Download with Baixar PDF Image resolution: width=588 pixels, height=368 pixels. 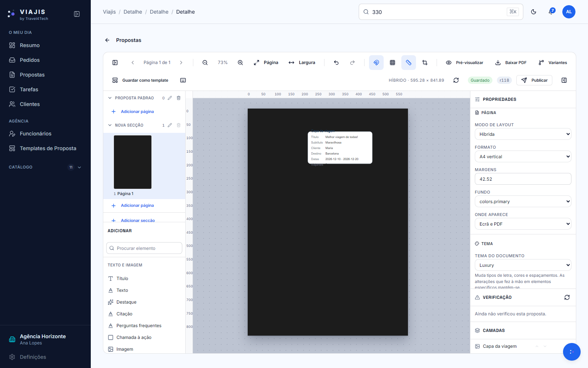click(x=511, y=63)
